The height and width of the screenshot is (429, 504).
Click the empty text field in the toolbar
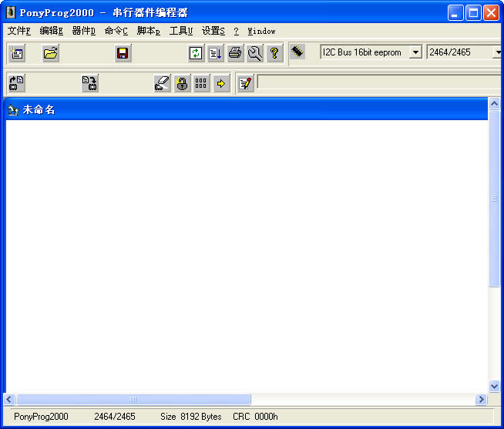coord(378,82)
